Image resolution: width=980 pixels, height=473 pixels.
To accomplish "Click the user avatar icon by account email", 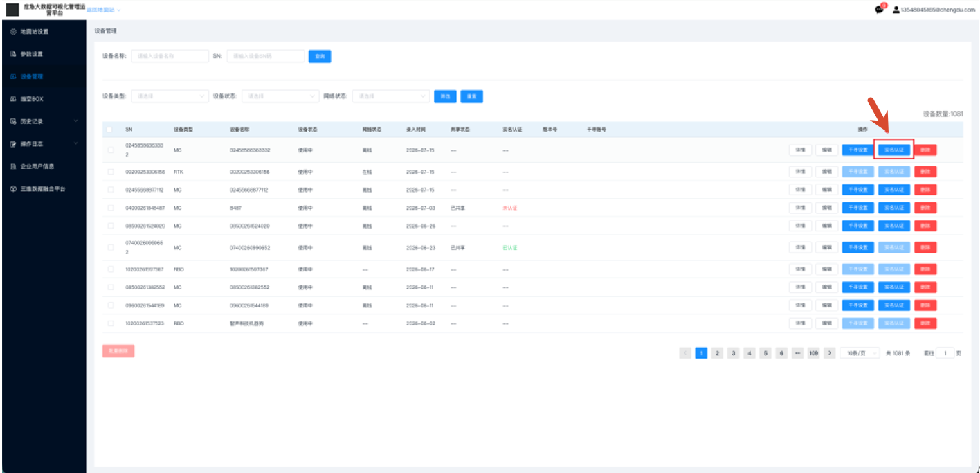I will [x=896, y=10].
